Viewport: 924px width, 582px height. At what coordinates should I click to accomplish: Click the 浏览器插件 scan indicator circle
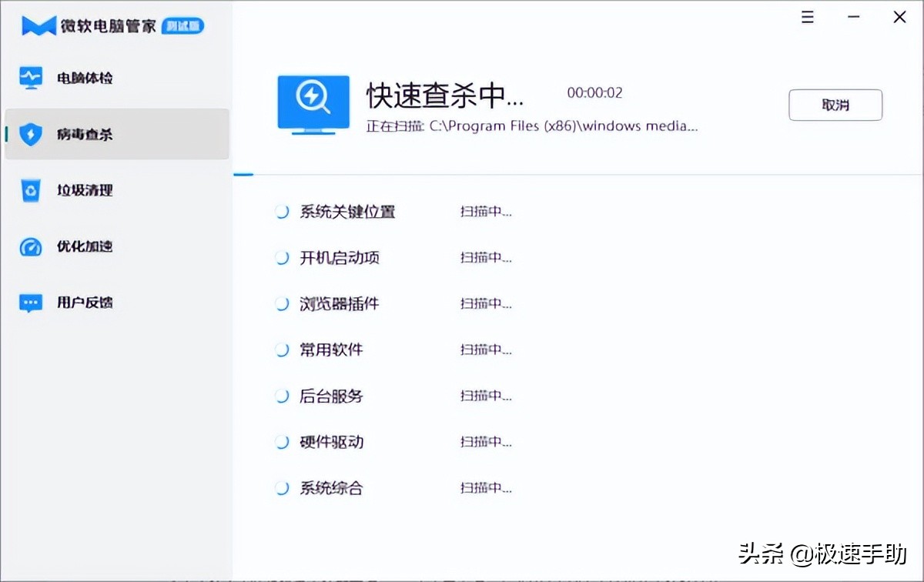pyautogui.click(x=280, y=303)
